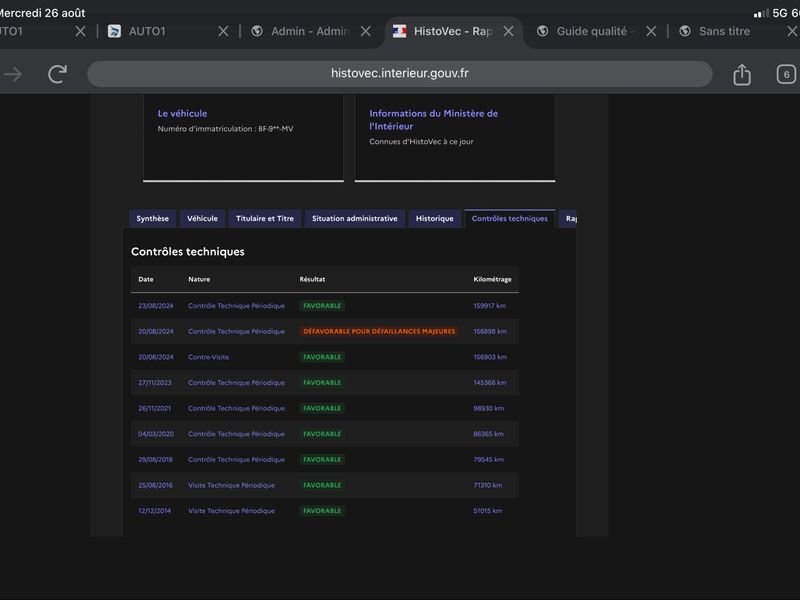800x600 pixels.
Task: Tap the forward navigation arrow
Action: tap(13, 74)
